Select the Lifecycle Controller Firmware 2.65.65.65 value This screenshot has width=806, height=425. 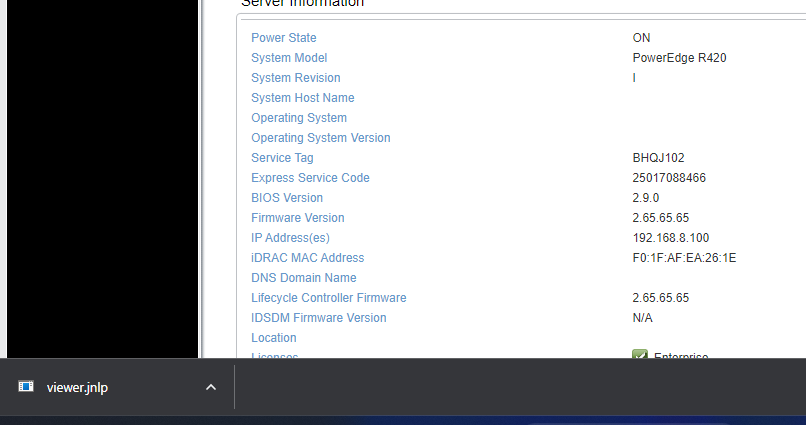click(x=661, y=298)
